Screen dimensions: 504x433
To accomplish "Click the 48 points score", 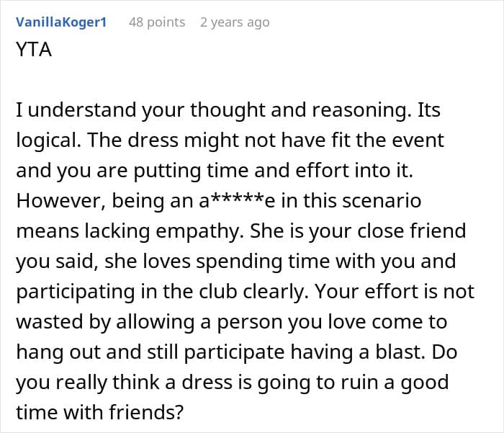I will coord(156,22).
